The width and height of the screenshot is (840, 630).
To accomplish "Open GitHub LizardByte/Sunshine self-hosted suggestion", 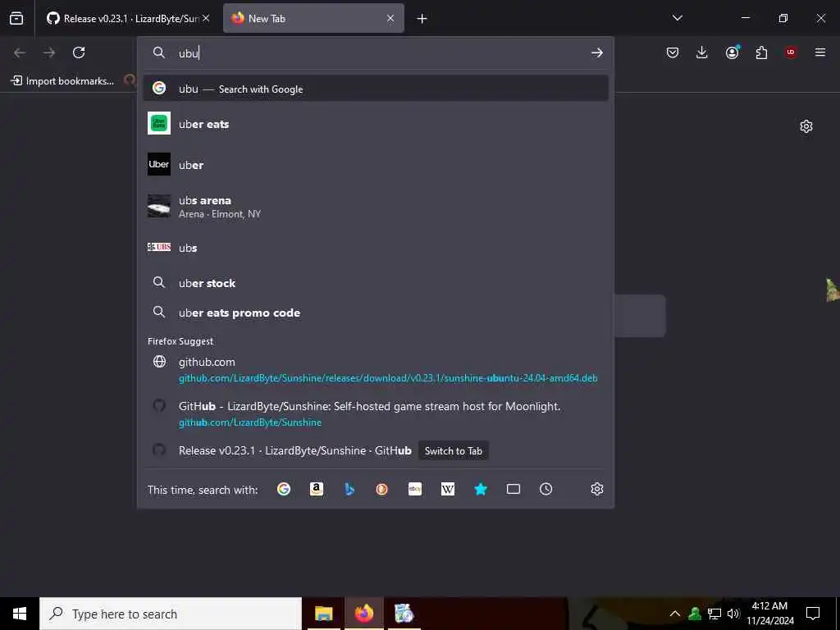I will pyautogui.click(x=376, y=413).
